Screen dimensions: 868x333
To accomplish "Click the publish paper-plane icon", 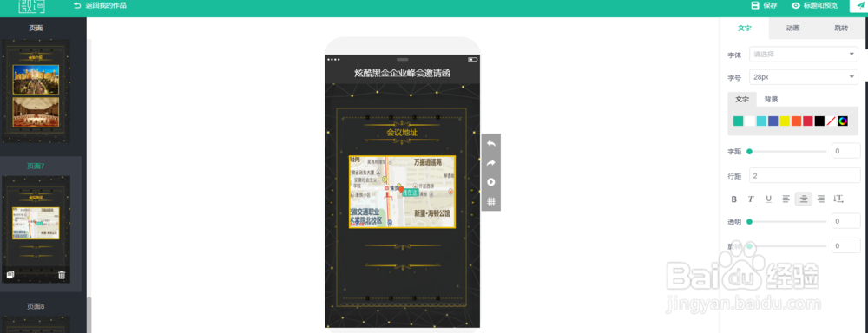I will click(860, 5).
